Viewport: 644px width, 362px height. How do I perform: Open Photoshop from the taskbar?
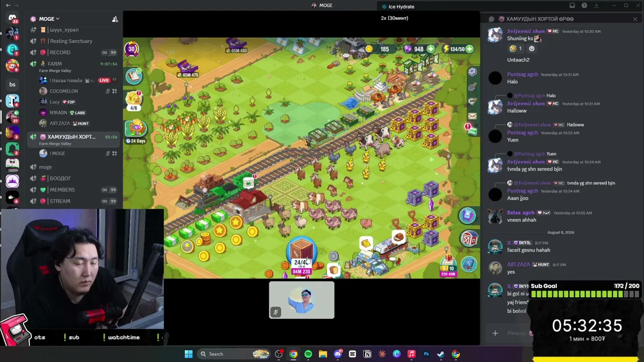point(426,354)
